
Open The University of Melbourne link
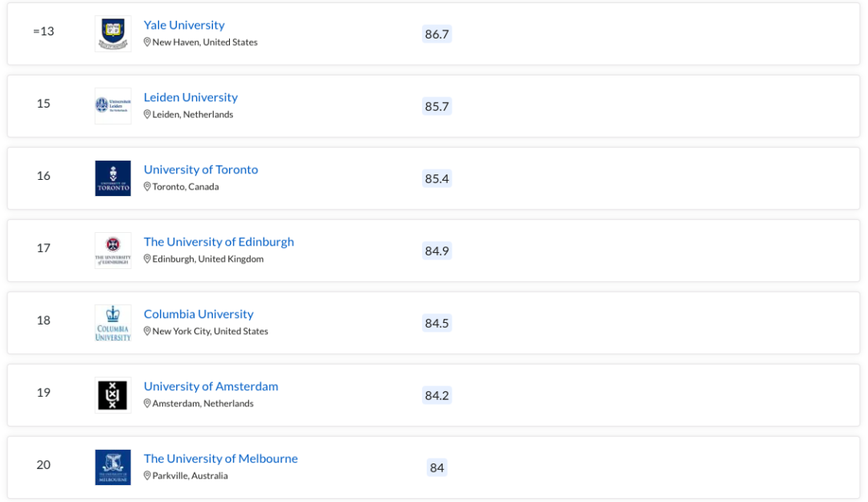(x=221, y=459)
